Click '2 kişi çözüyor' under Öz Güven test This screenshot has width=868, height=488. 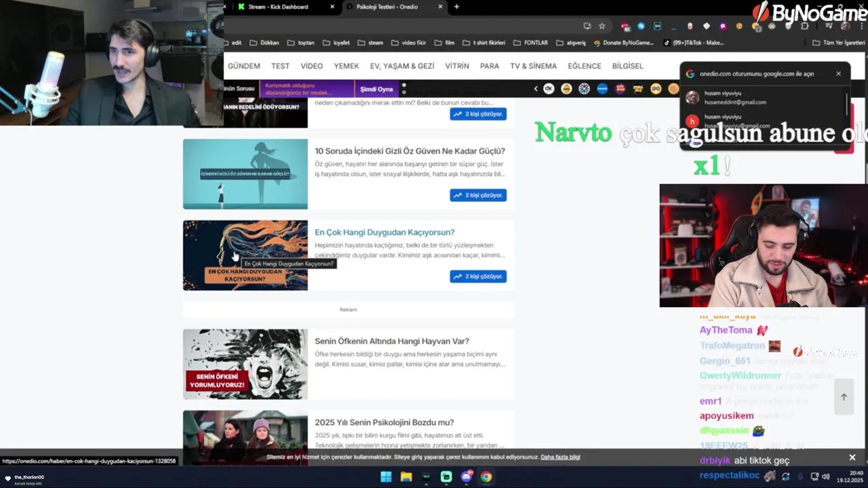[478, 195]
